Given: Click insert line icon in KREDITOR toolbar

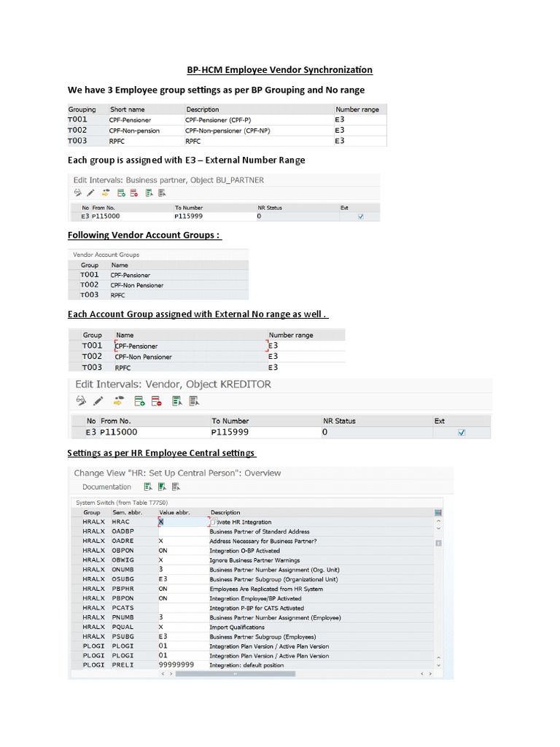Looking at the screenshot, I should click(x=139, y=400).
